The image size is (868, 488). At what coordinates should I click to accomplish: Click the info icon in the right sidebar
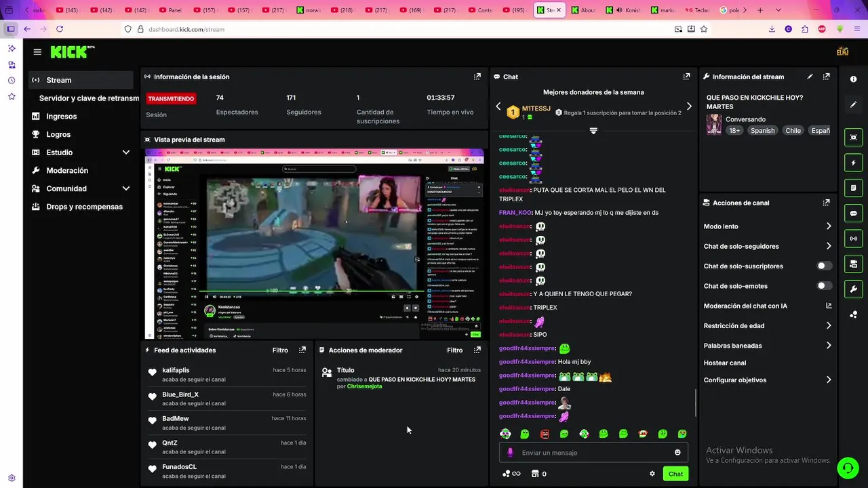(853, 79)
